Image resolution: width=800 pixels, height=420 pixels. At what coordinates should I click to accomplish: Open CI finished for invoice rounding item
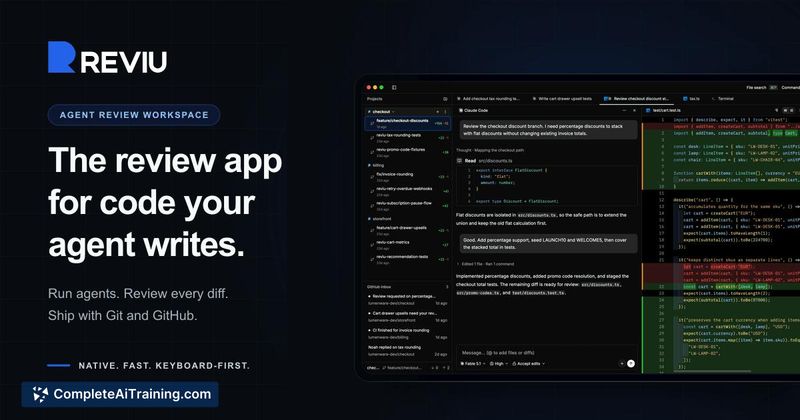pos(407,333)
